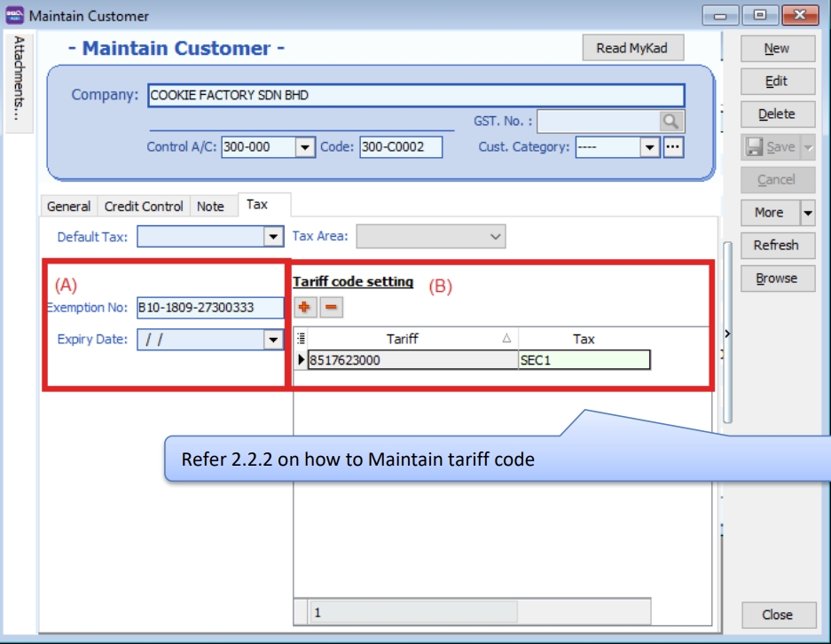Open the Note tab
Screen dimensions: 831x644
tap(210, 206)
